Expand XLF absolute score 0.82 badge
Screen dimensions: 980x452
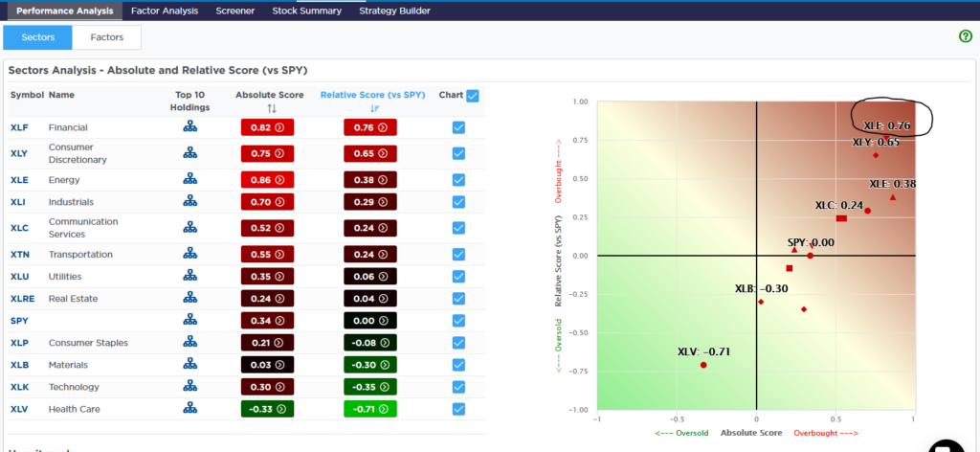click(x=268, y=127)
